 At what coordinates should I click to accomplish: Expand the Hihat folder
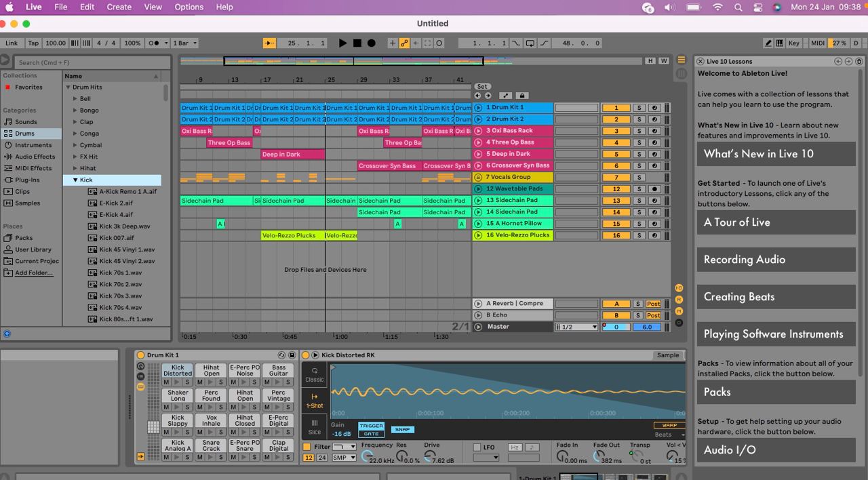point(75,168)
